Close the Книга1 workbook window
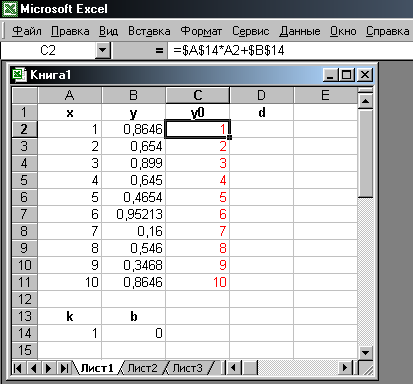413x384 pixels. point(365,75)
